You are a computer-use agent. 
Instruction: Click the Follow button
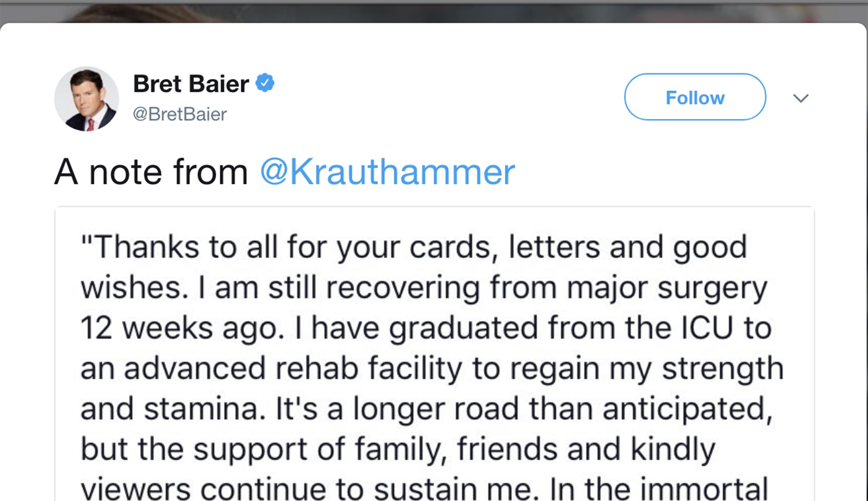coord(695,97)
